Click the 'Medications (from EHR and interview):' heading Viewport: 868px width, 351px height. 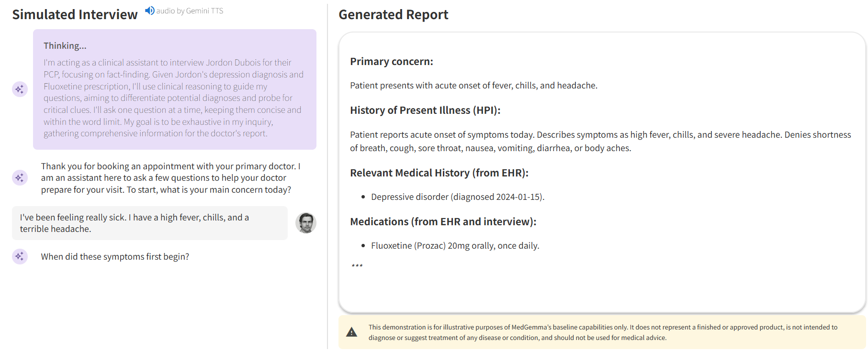443,222
